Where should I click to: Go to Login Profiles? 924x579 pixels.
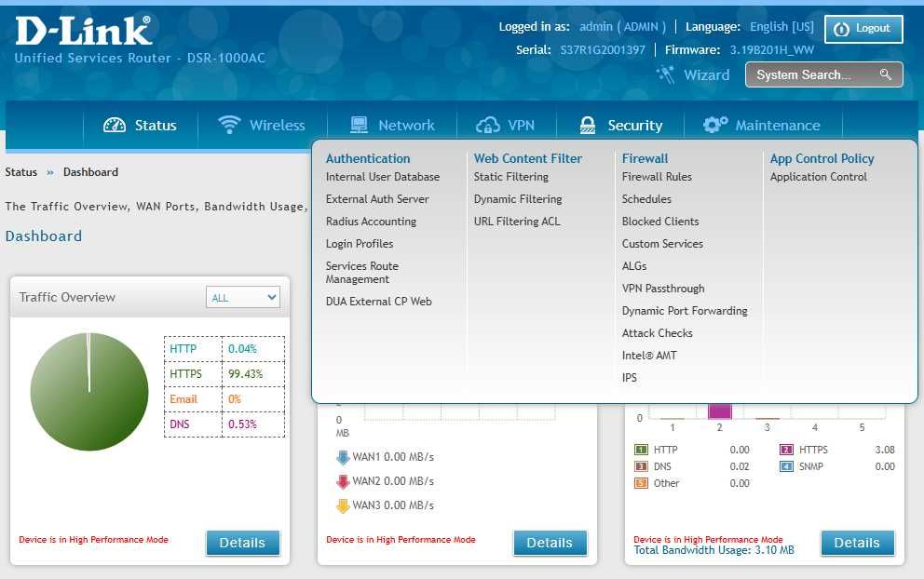(x=360, y=244)
